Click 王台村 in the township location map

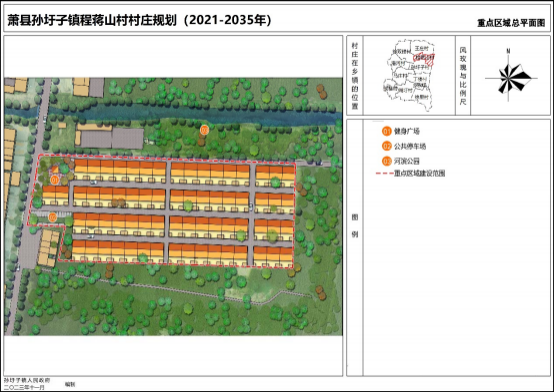click(x=422, y=48)
